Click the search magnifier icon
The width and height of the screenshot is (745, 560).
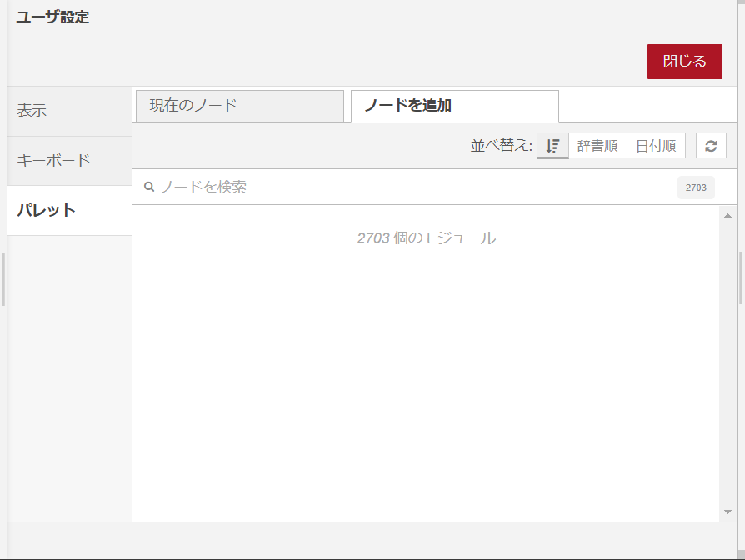149,187
